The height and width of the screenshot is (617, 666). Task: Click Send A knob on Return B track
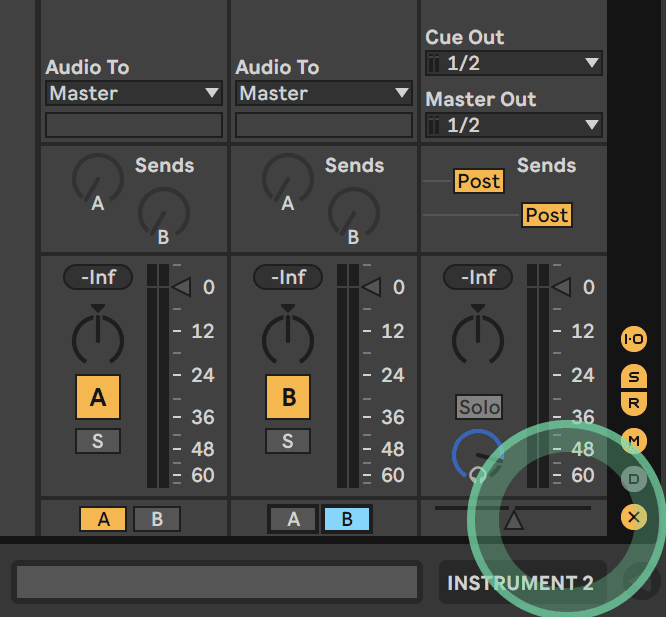point(288,179)
